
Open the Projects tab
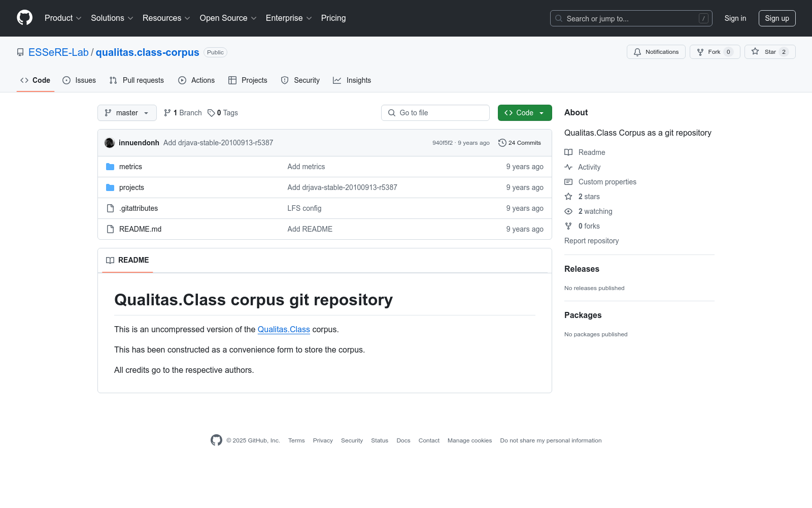tap(248, 80)
